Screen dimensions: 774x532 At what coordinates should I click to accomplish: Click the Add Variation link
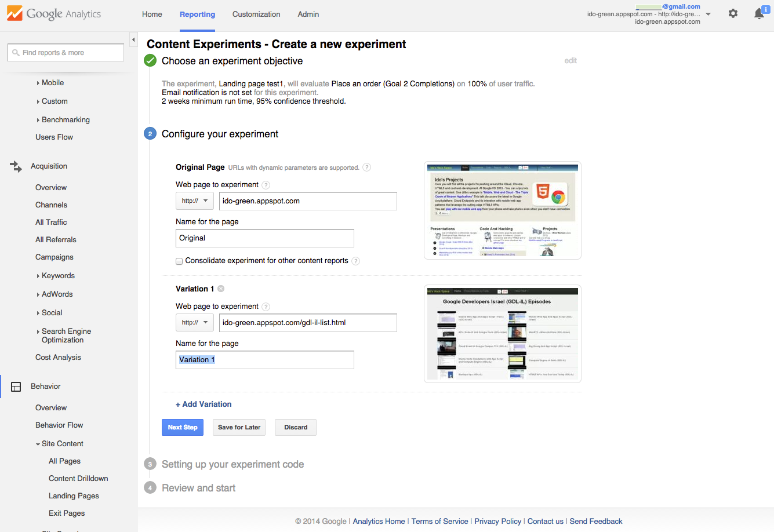coord(204,405)
